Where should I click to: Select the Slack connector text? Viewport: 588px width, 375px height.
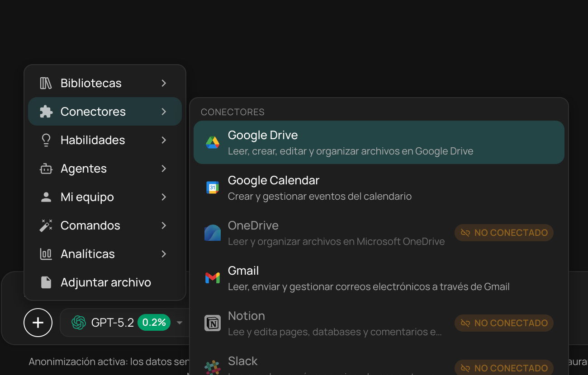pyautogui.click(x=243, y=361)
